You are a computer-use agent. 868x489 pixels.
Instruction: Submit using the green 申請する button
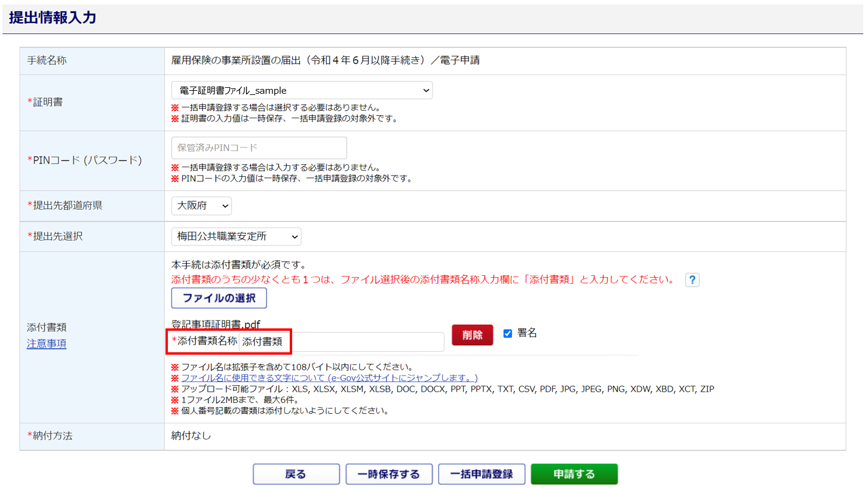[x=573, y=474]
